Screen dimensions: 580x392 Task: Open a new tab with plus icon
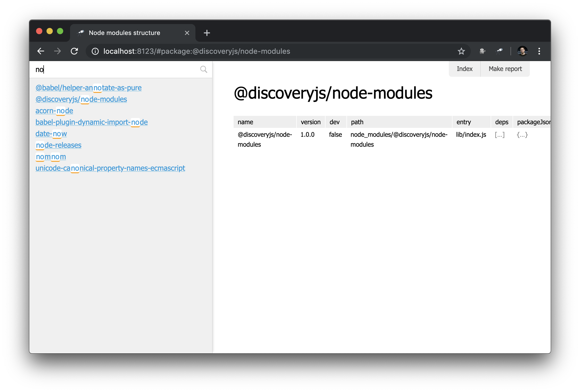click(x=207, y=33)
